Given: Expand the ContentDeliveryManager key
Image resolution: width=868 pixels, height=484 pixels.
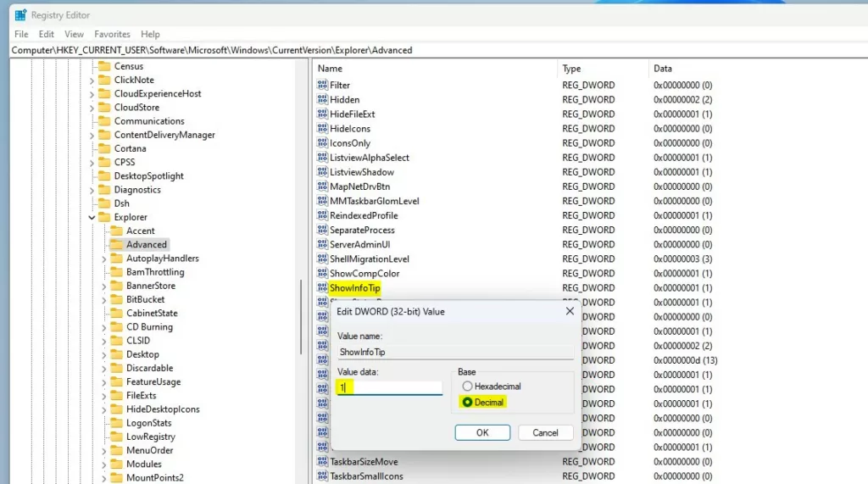Looking at the screenshot, I should click(92, 135).
